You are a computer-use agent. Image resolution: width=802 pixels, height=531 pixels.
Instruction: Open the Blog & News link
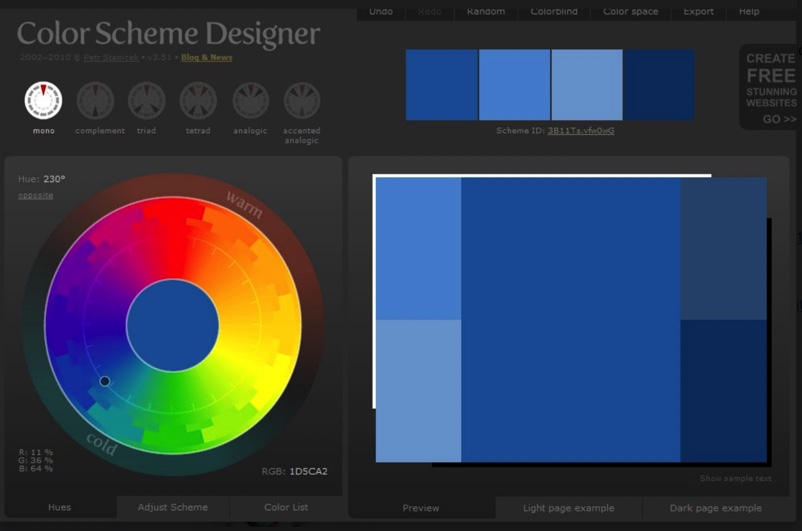(207, 57)
